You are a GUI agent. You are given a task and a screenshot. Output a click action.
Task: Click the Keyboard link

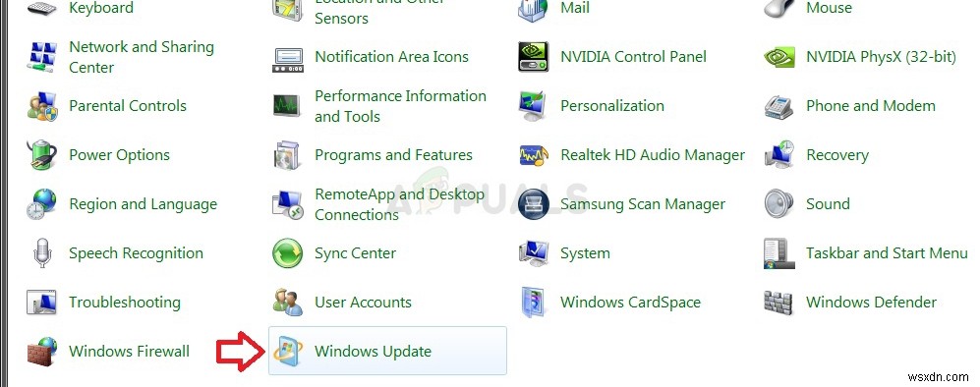coord(101,8)
